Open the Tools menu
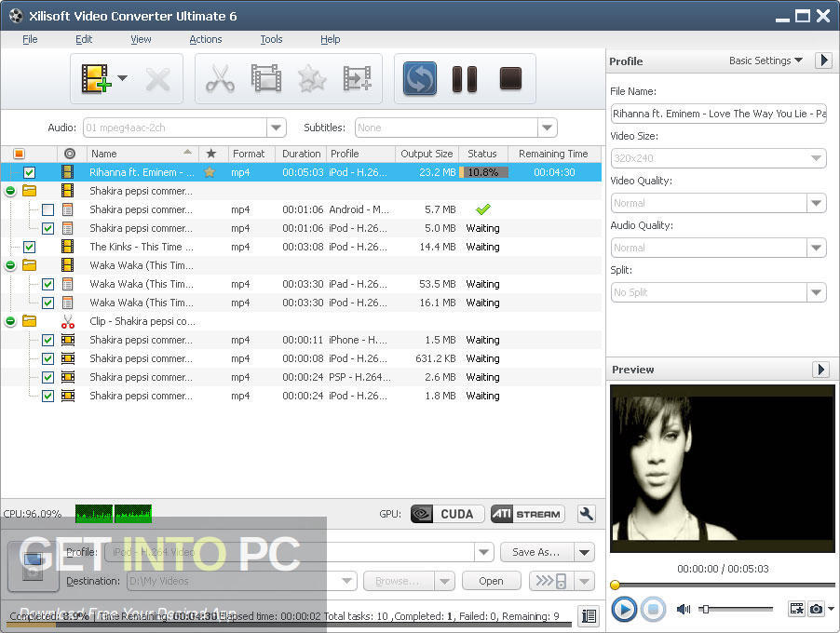 click(x=271, y=39)
